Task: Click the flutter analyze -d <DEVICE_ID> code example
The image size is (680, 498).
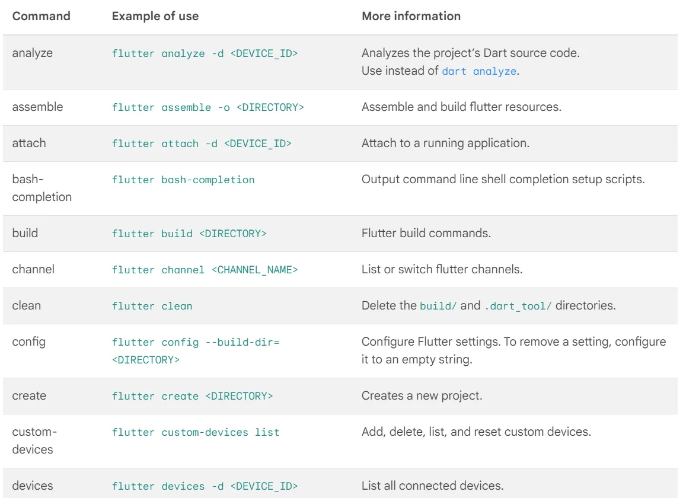Action: 205,53
